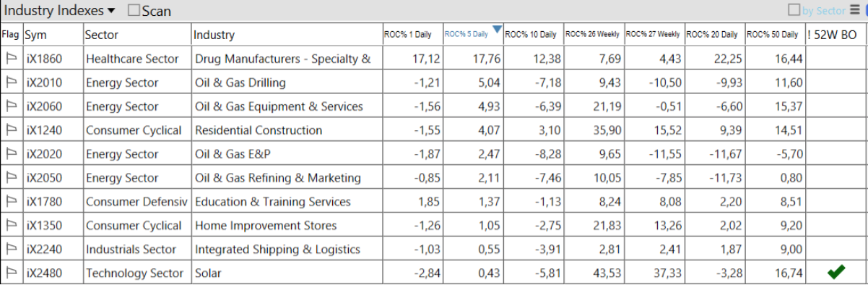Image resolution: width=868 pixels, height=285 pixels.
Task: Open the hamburger menu icon at top right
Action: pyautogui.click(x=854, y=10)
